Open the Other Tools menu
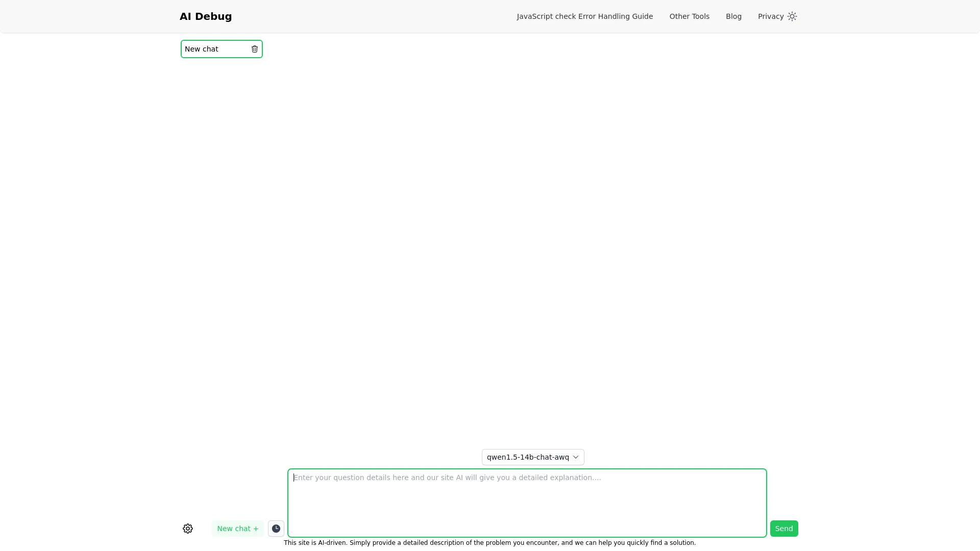 pos(689,16)
